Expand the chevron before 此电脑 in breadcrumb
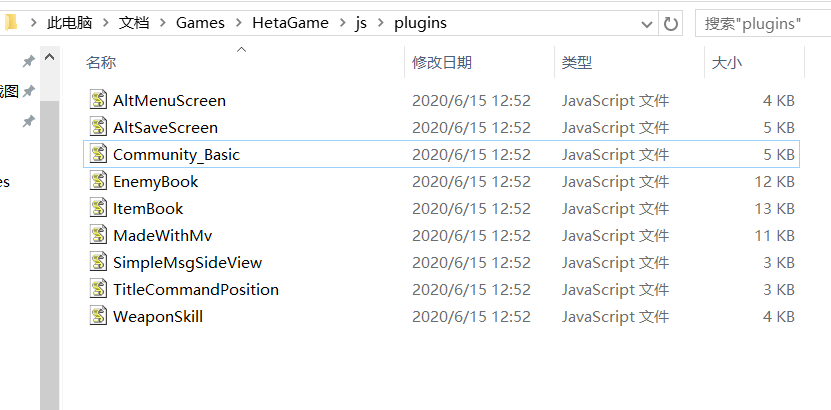The width and height of the screenshot is (831, 410). point(34,23)
